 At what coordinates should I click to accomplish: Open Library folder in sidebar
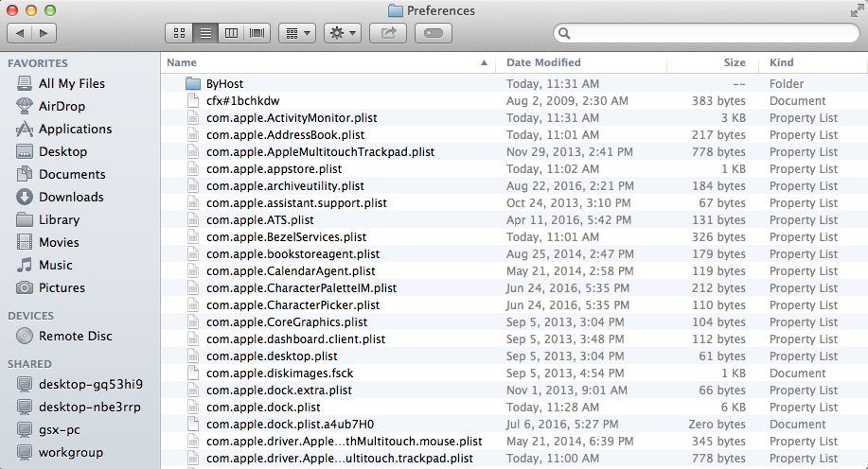60,219
